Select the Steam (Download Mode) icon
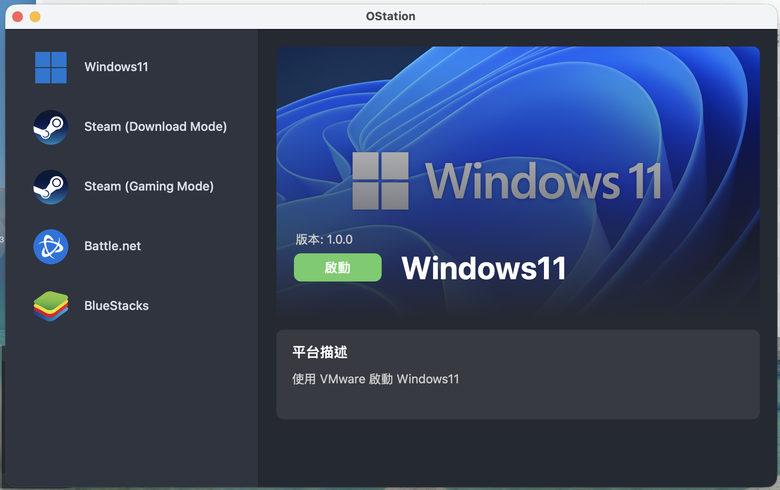 click(x=51, y=127)
